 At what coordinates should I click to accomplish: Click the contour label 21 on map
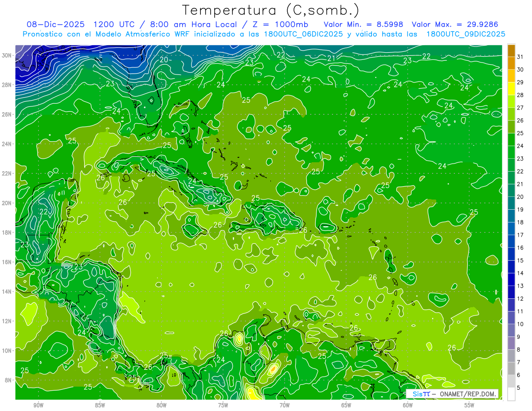331,58
